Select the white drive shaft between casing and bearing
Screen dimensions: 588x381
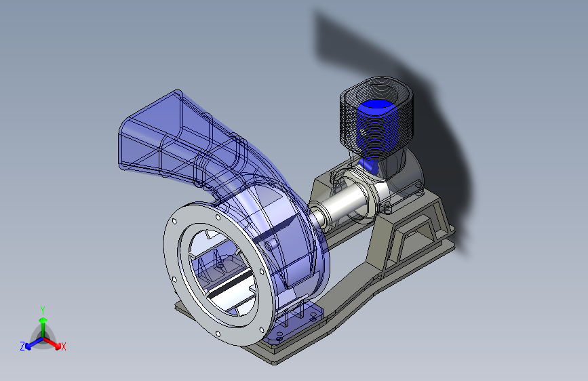click(343, 204)
